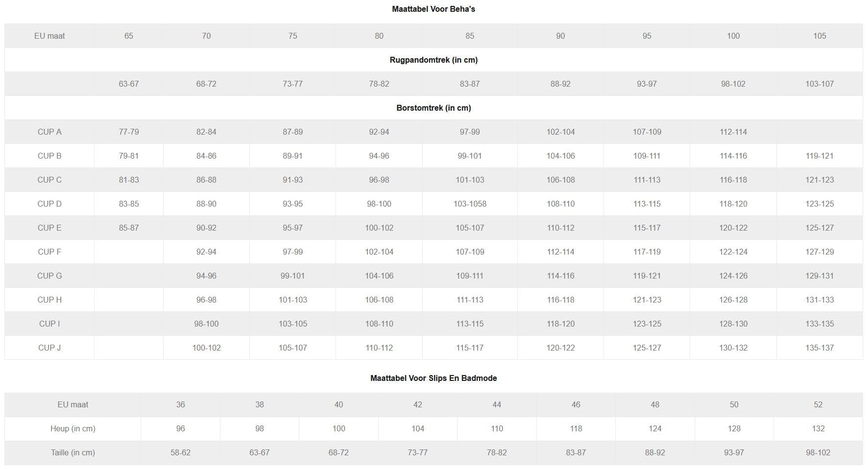Select the 'CUP A' row label

[49, 132]
